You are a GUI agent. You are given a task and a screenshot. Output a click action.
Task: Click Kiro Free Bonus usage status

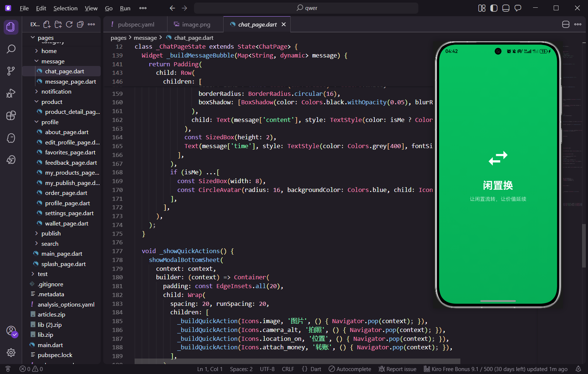coord(495,369)
